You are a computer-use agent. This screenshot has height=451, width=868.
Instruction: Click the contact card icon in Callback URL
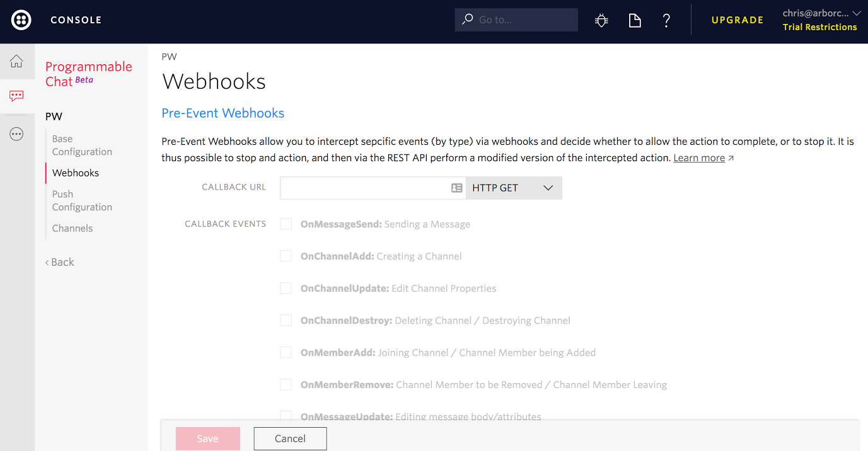457,188
